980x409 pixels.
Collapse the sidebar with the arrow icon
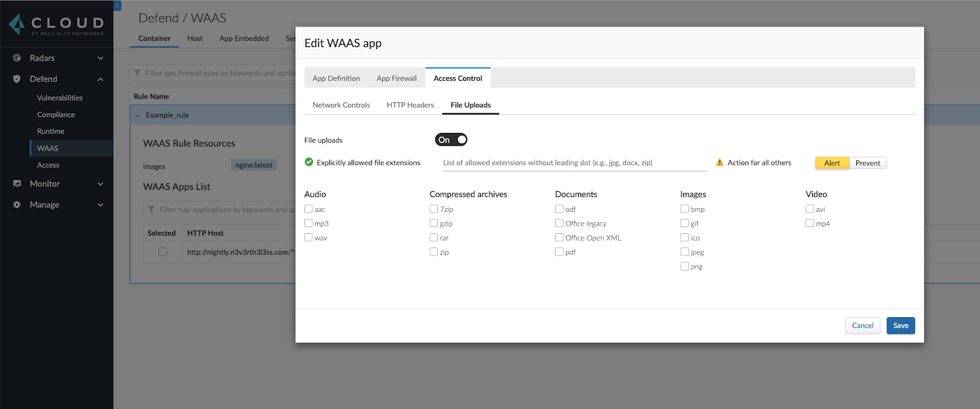tap(118, 6)
